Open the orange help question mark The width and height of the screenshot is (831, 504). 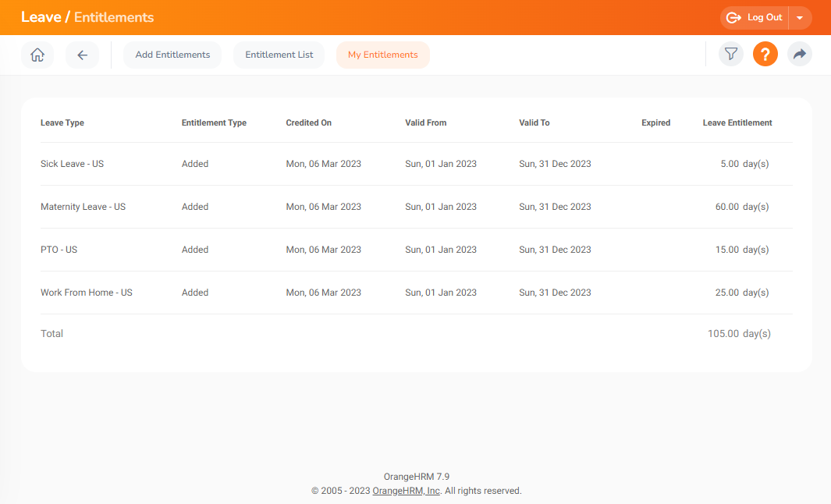pyautogui.click(x=765, y=54)
